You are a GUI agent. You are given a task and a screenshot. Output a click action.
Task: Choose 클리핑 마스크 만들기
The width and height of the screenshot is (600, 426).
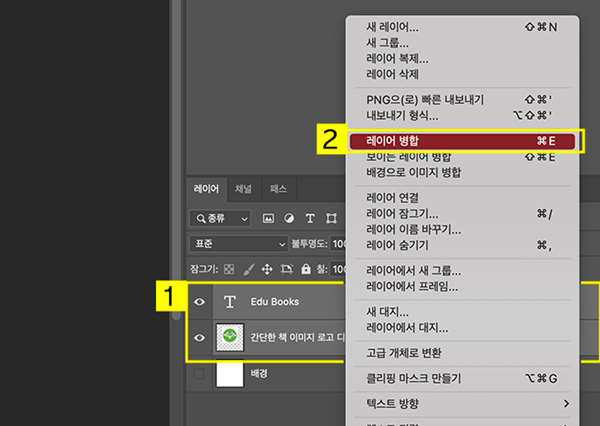pyautogui.click(x=462, y=379)
